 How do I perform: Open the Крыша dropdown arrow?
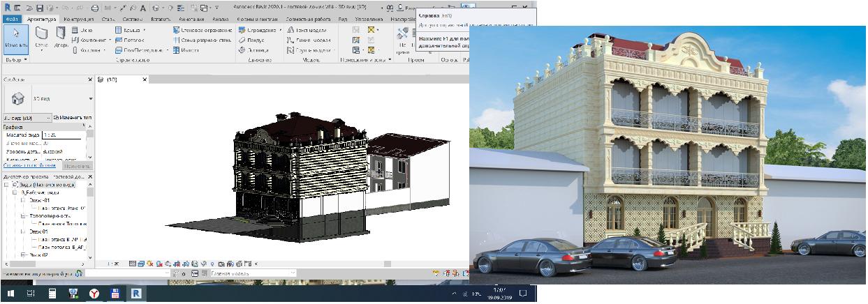[x=144, y=31]
